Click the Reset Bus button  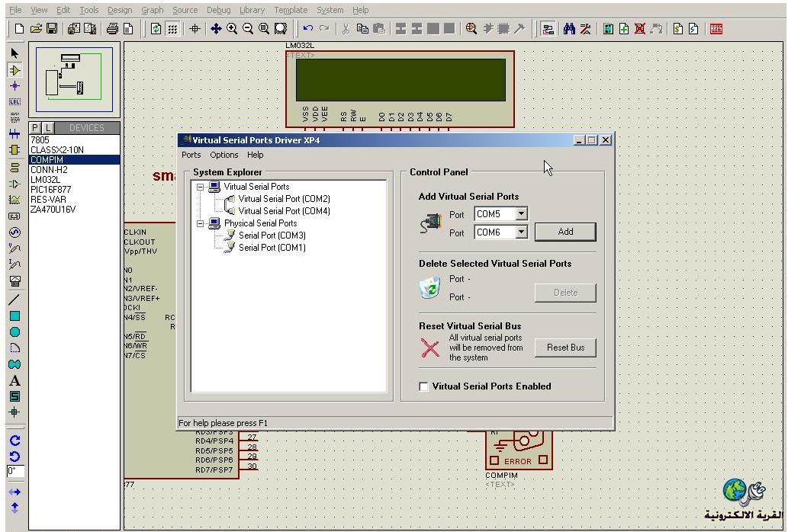tap(565, 348)
